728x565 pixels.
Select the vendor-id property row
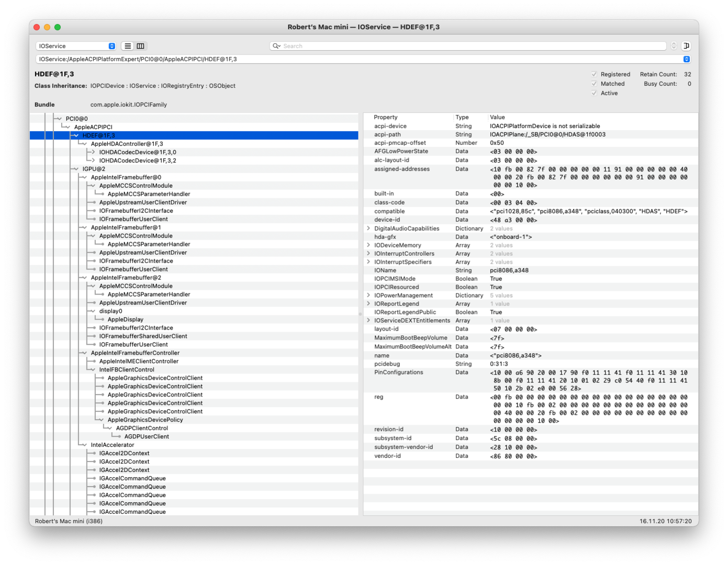click(x=531, y=456)
